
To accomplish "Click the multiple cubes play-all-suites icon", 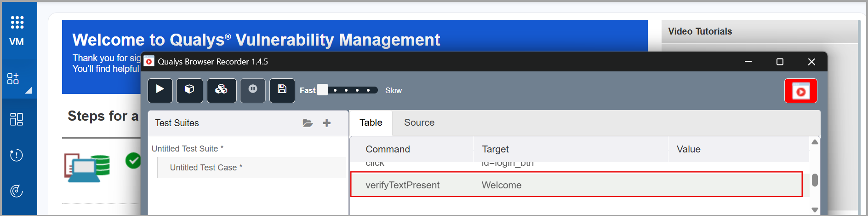I will (222, 90).
